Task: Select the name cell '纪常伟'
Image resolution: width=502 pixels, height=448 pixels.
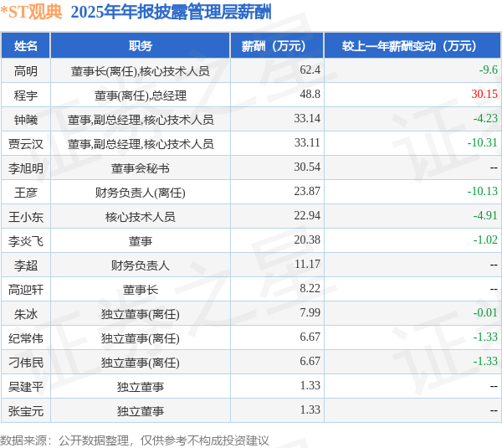Action: click(26, 338)
